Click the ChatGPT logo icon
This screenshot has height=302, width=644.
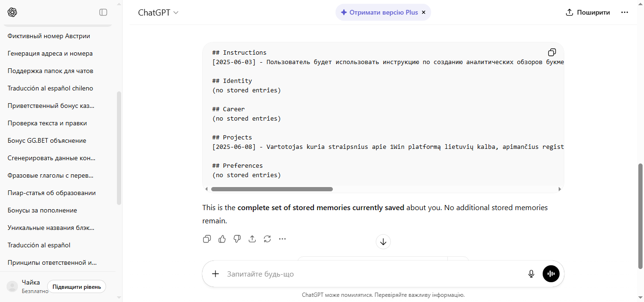coord(13,12)
